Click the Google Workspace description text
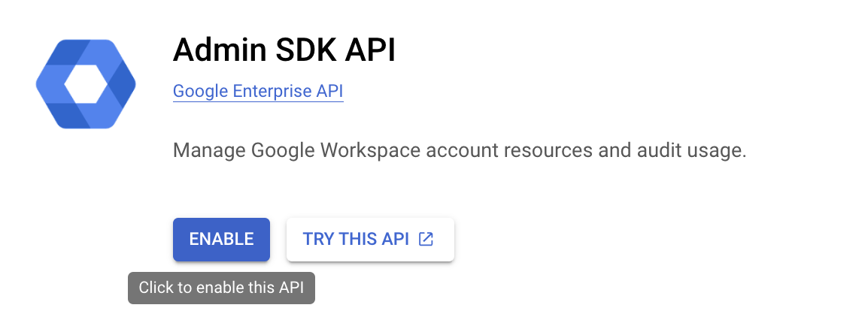Screen dimensions: 868x326 click(459, 150)
